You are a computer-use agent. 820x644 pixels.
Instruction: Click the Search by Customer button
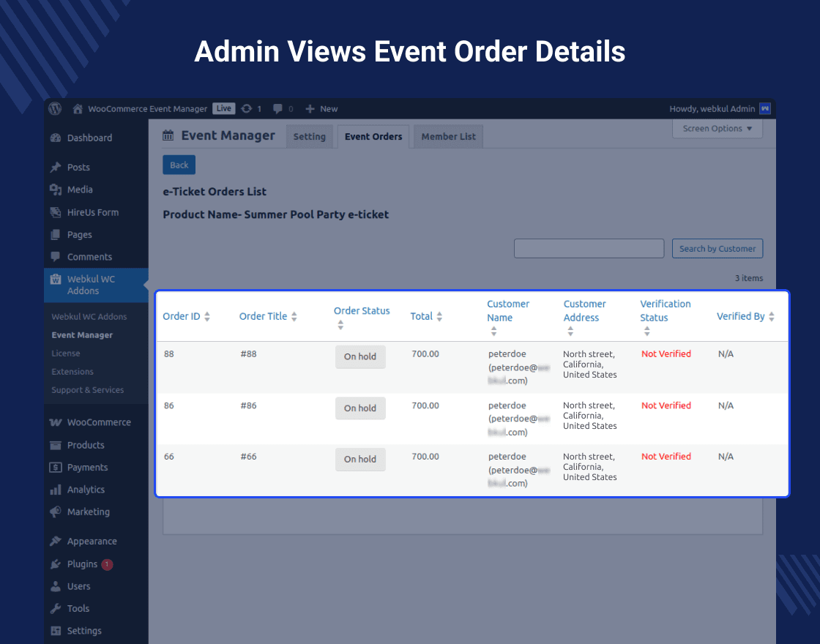(717, 249)
